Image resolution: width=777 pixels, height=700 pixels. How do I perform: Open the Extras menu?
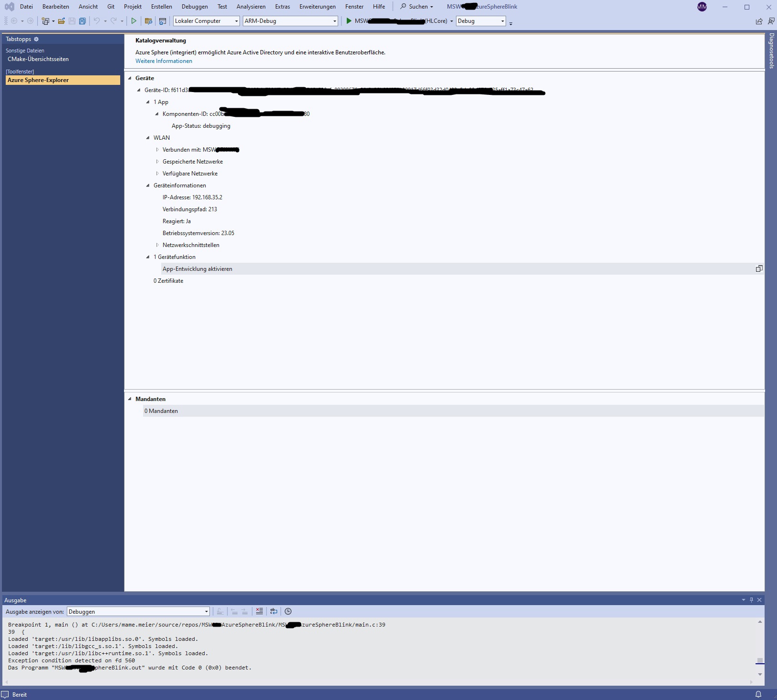pyautogui.click(x=282, y=7)
